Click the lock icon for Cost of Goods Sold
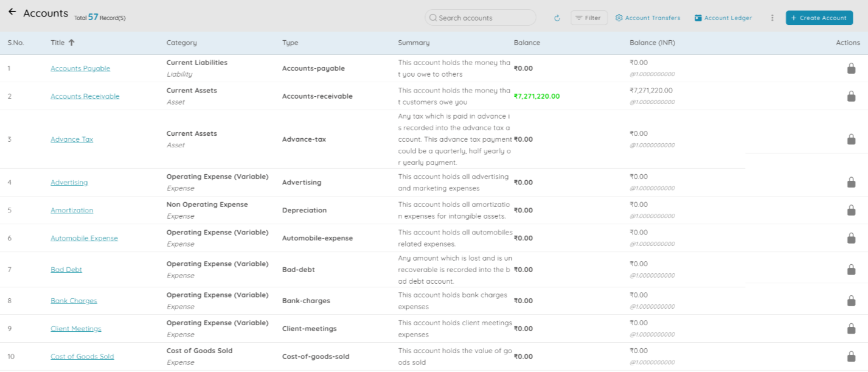Screen dimensions: 868x372 point(851,356)
